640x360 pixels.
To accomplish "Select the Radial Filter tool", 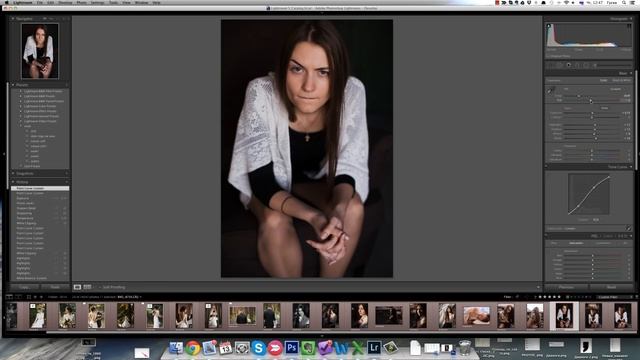I will (x=586, y=65).
